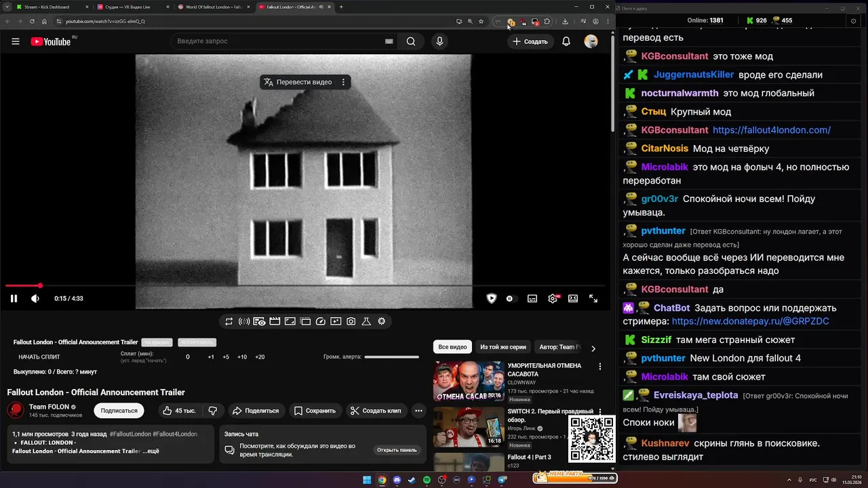Mute the video volume icon
868x488 pixels.
click(35, 298)
